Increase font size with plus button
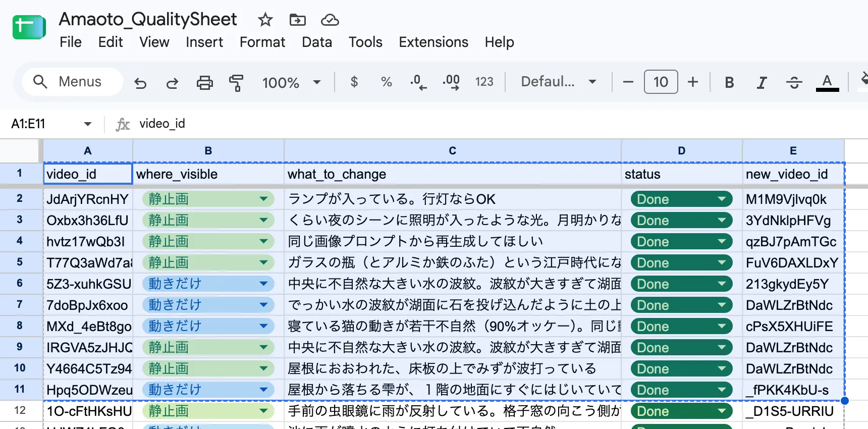The width and height of the screenshot is (868, 429). click(x=693, y=82)
